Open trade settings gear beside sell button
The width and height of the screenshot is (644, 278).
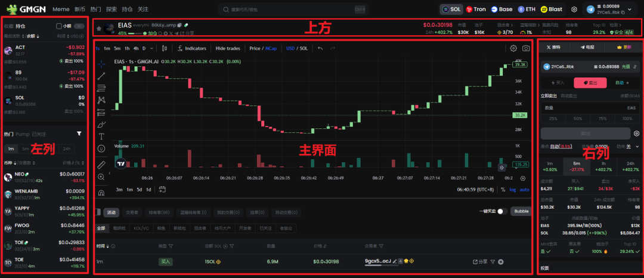[637, 134]
